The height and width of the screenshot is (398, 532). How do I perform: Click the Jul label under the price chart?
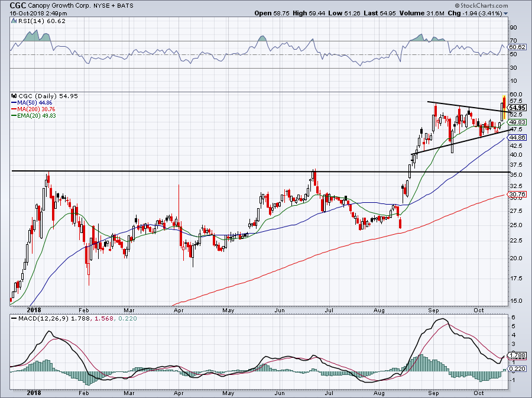(x=329, y=310)
